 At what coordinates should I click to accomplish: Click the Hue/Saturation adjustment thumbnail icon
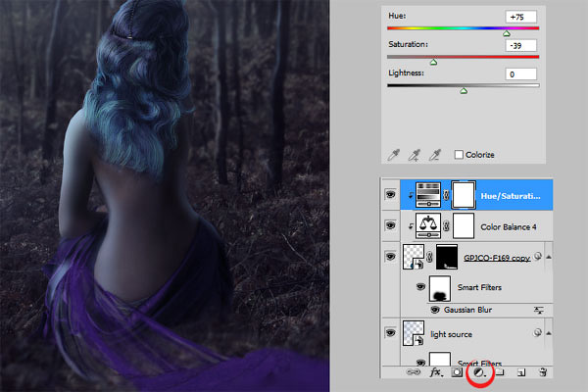(x=428, y=194)
